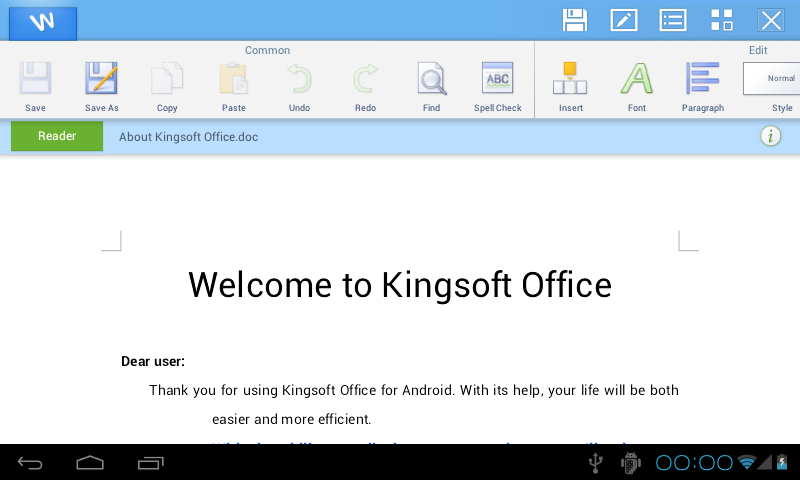Open the edit pencil icon in title bar

click(x=624, y=21)
